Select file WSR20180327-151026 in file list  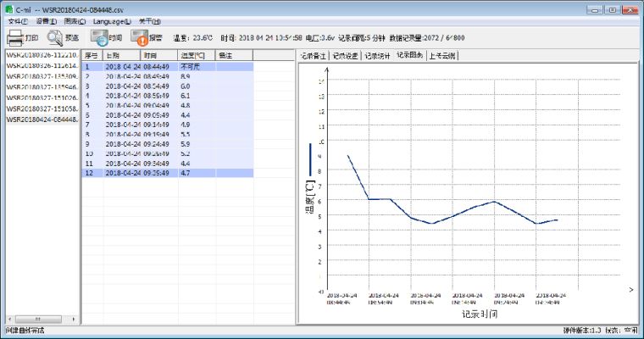tap(41, 97)
